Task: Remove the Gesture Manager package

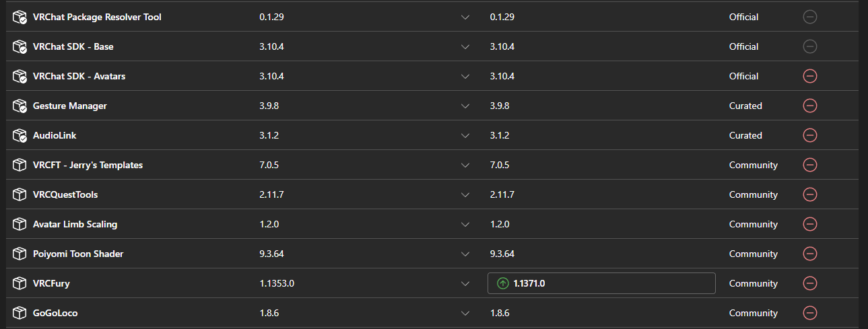Action: click(810, 106)
